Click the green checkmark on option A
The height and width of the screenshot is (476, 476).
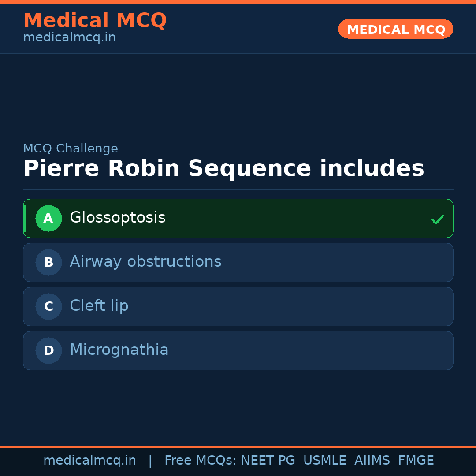click(437, 219)
